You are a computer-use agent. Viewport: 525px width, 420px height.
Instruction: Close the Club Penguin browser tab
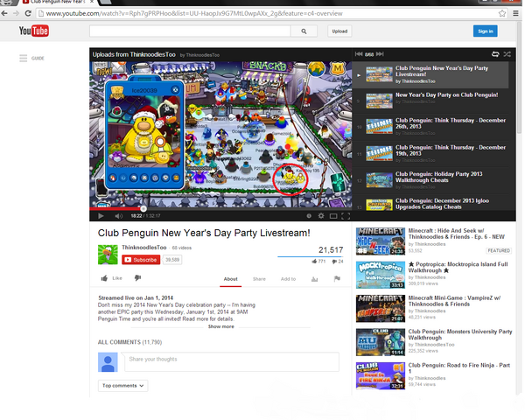pos(91,2)
